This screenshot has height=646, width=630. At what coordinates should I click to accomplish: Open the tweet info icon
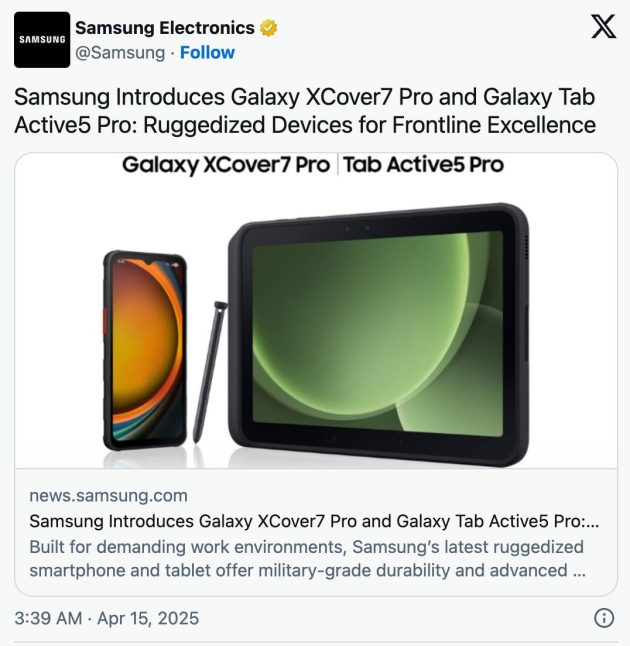(x=604, y=618)
